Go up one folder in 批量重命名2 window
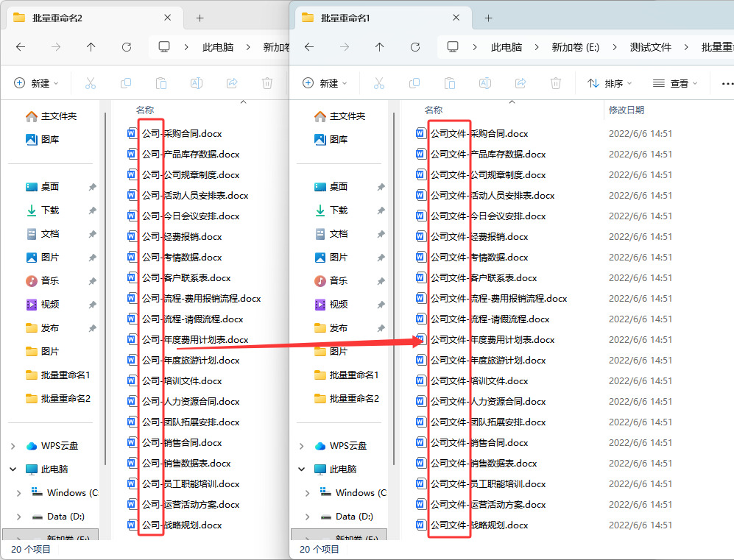This screenshot has height=560, width=734. coord(91,47)
